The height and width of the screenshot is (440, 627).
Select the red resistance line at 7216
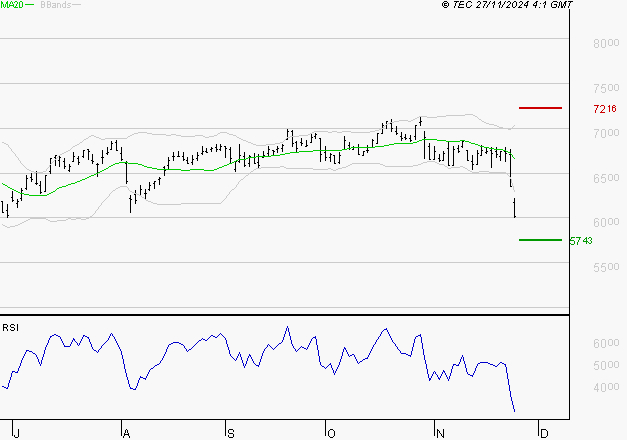[540, 107]
